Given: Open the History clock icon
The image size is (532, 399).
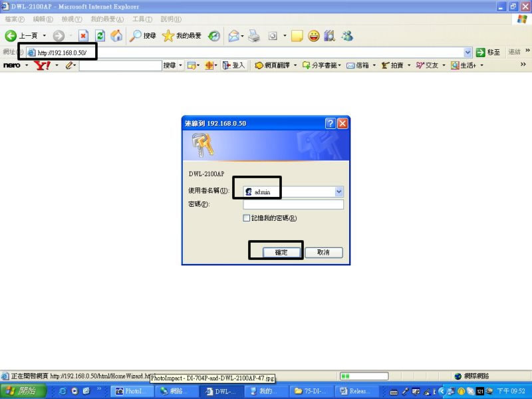Looking at the screenshot, I should [x=214, y=36].
